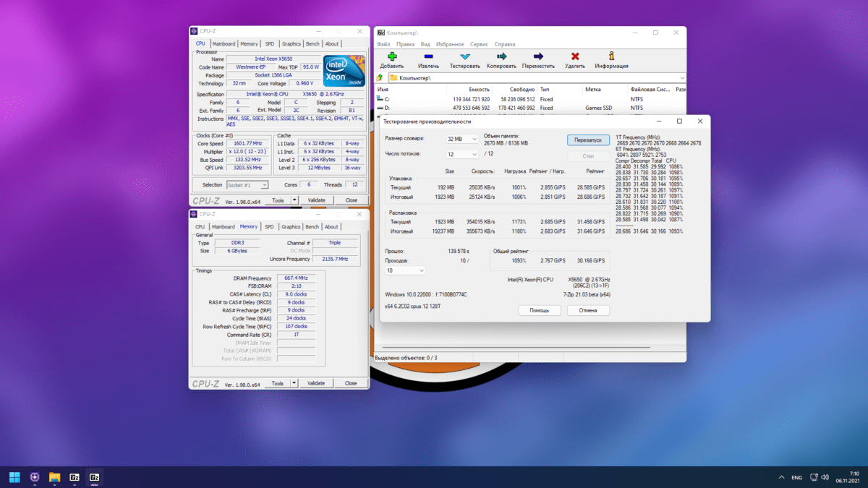Image resolution: width=868 pixels, height=488 pixels.
Task: Click the red X Удалить icon
Action: click(x=575, y=56)
